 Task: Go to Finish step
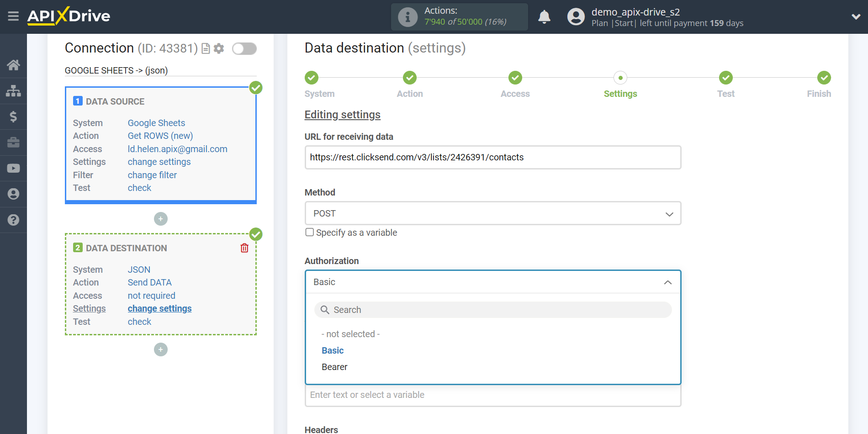pos(824,78)
